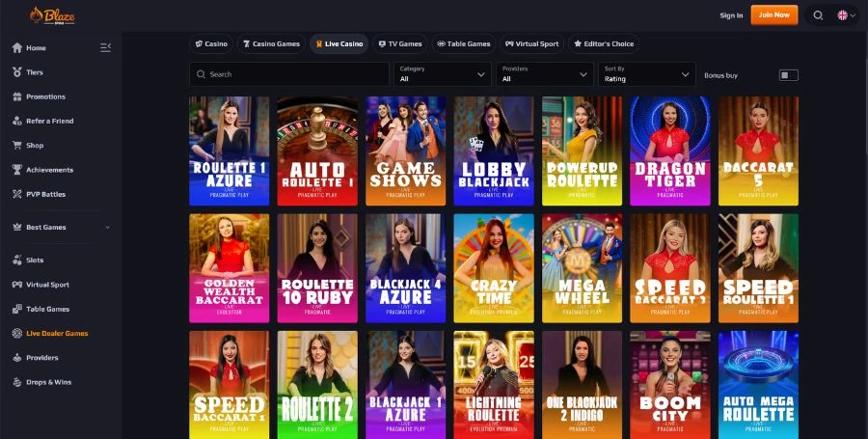Screen dimensions: 868x439
Task: Open Drops & Wins in sidebar
Action: 49,382
